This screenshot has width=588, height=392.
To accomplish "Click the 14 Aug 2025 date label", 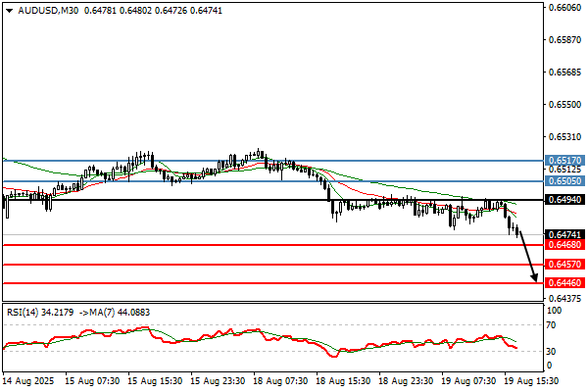I will tap(28, 381).
